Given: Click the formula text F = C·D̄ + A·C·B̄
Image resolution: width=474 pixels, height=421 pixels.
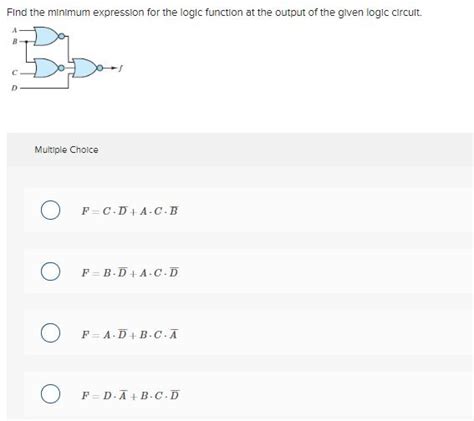Looking at the screenshot, I should pos(130,211).
